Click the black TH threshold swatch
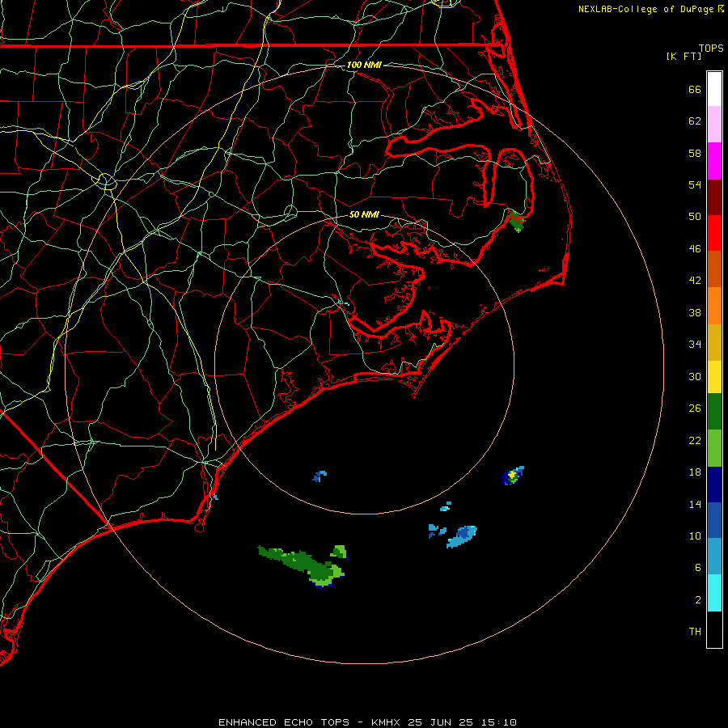The height and width of the screenshot is (728, 728). pos(714,629)
